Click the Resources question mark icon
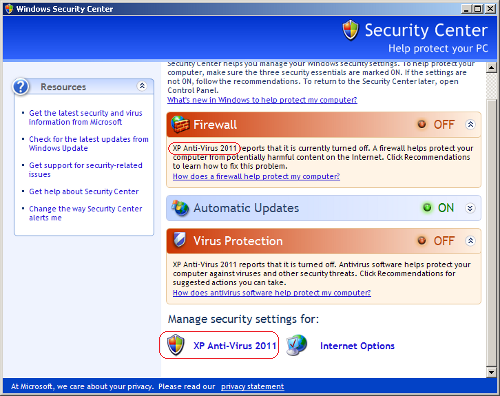500x396 pixels. click(21, 87)
